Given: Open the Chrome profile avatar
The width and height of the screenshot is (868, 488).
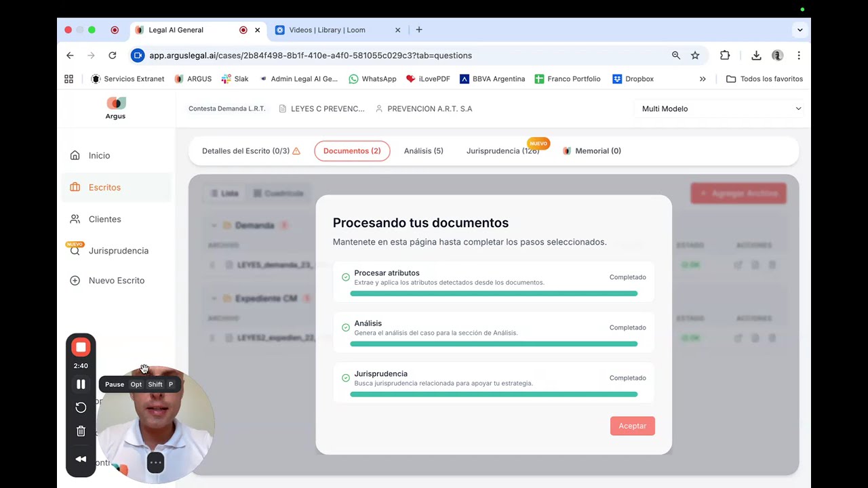Looking at the screenshot, I should [778, 56].
